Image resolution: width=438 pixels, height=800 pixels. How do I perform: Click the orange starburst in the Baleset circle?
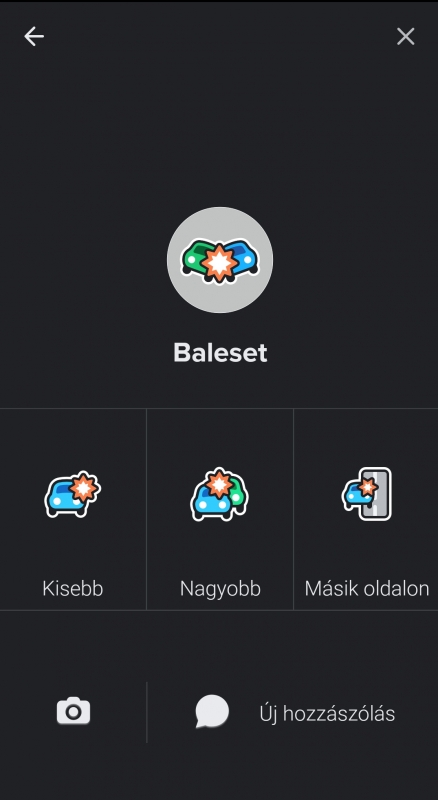tap(220, 263)
